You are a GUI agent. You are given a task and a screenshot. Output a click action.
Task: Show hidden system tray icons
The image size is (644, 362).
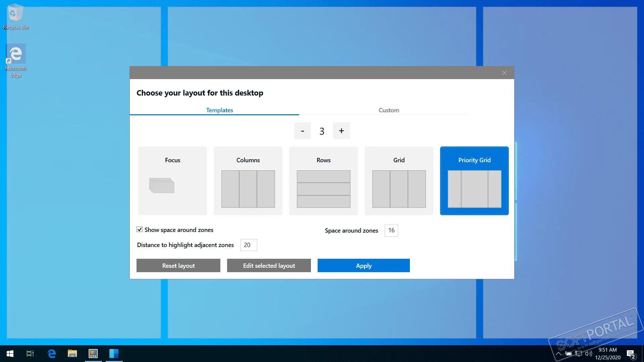coord(558,354)
